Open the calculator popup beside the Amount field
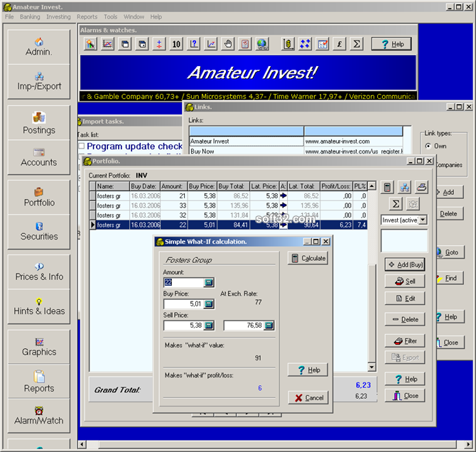 pyautogui.click(x=209, y=283)
